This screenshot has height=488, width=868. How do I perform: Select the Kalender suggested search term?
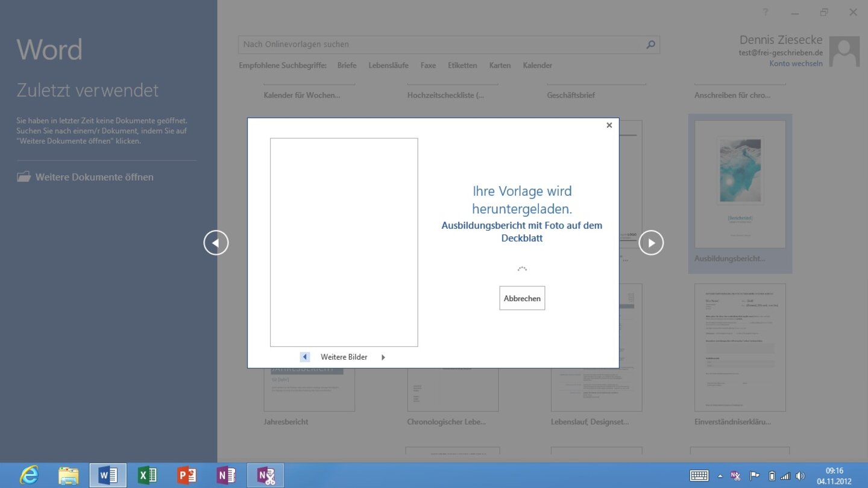coord(538,65)
